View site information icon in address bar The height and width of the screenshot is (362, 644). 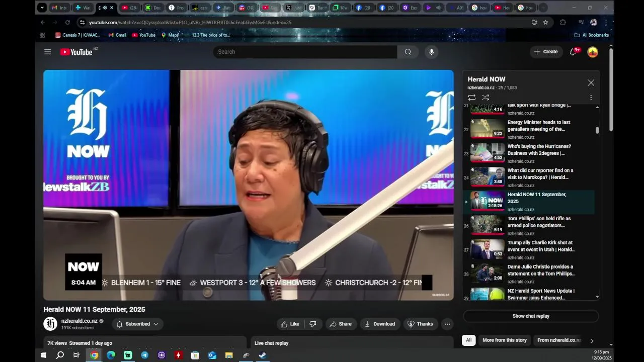coord(82,22)
